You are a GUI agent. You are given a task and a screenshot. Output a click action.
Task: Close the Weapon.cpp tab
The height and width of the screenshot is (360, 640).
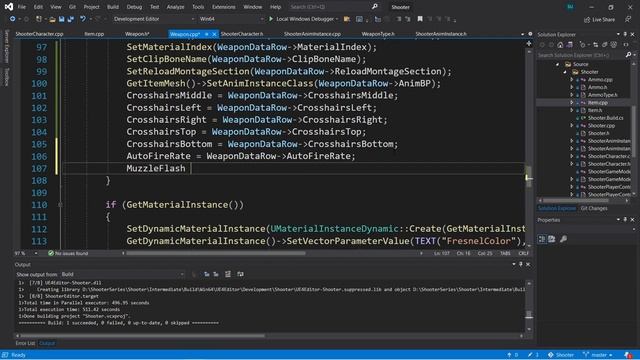click(x=214, y=34)
